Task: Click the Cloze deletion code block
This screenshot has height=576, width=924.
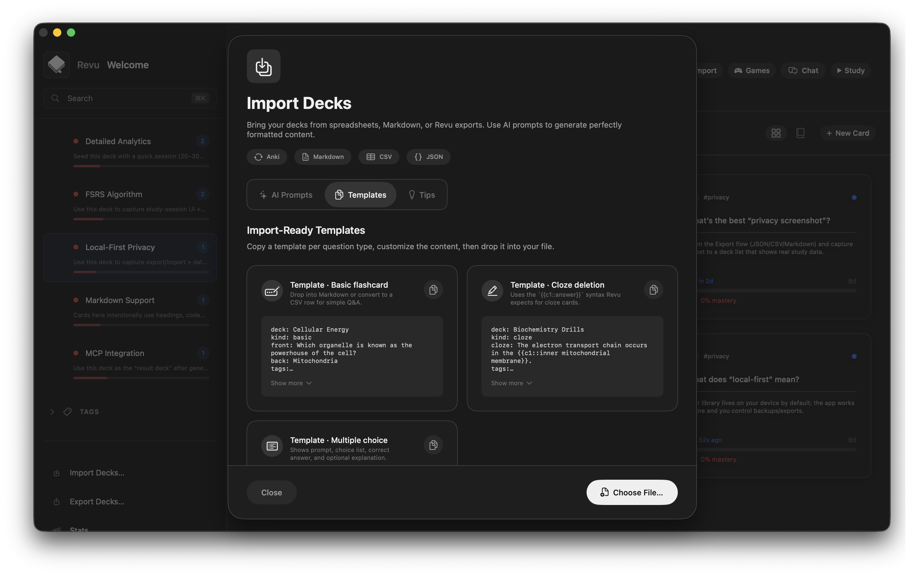Action: point(572,356)
